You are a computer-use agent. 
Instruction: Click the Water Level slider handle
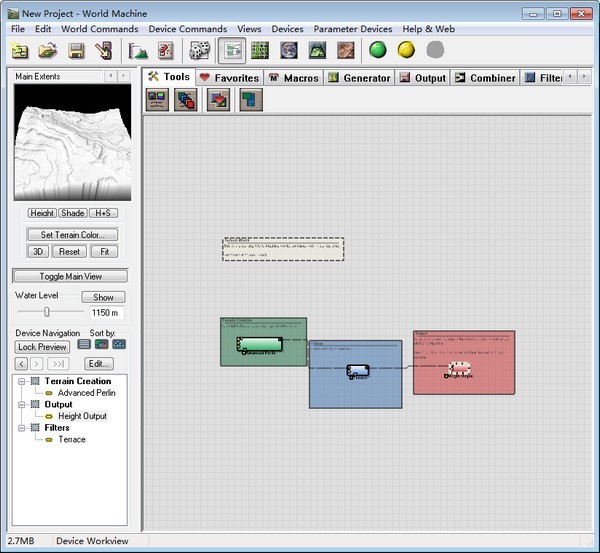[x=45, y=313]
